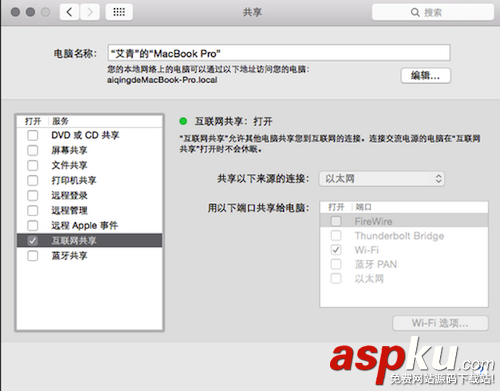Select 远程 Apple 事件 service row
The width and height of the screenshot is (500, 391).
[x=89, y=225]
